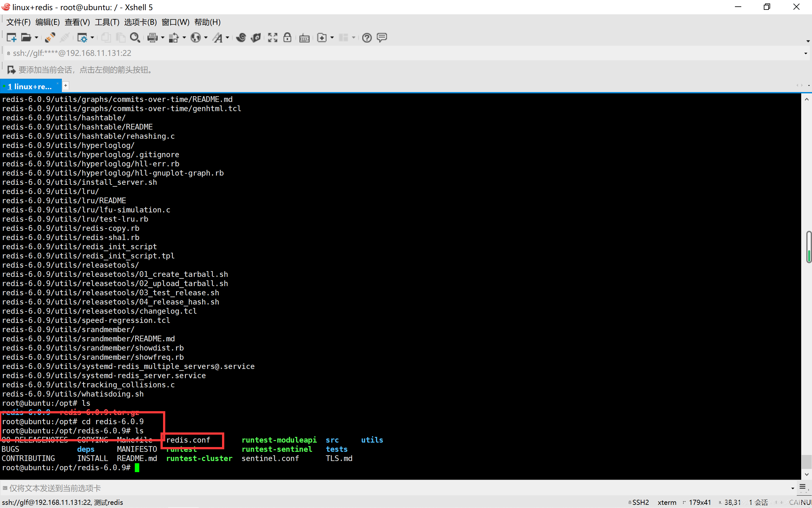Open session Properties gear icon
The height and width of the screenshot is (508, 812).
pos(82,37)
